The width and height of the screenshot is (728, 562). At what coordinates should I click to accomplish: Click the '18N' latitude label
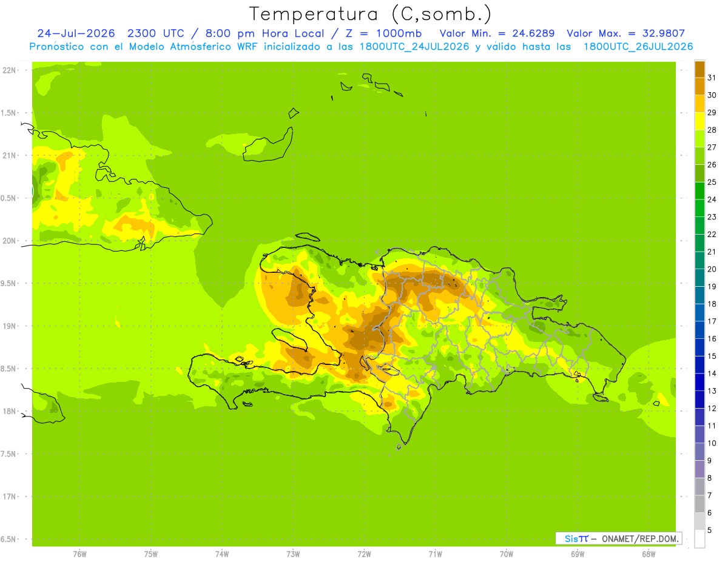pos(9,411)
